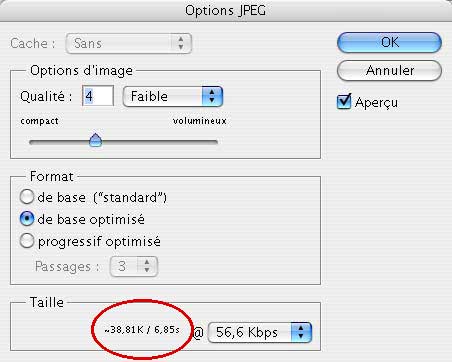452x362 pixels.
Task: Click the arrows icon beside Passages value
Action: [147, 266]
